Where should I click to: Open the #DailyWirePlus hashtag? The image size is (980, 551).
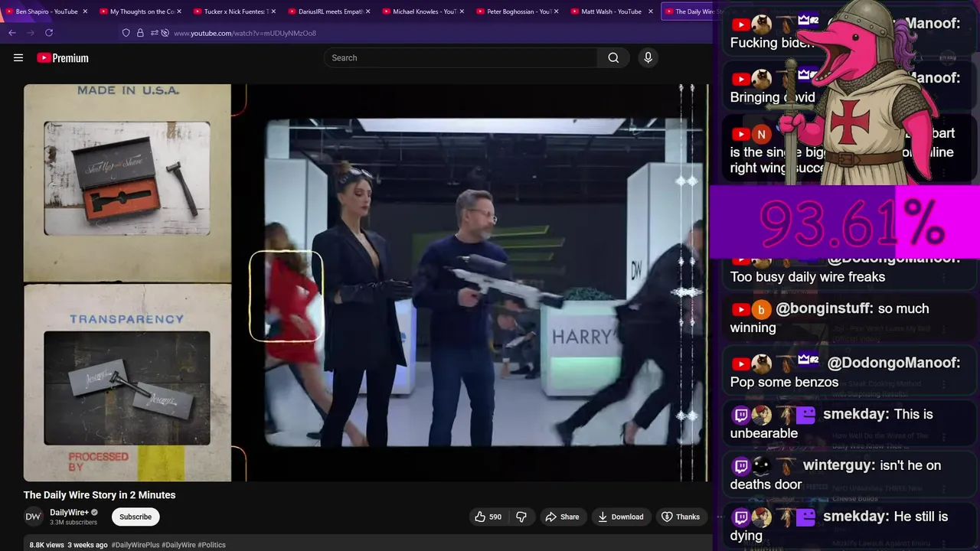click(136, 545)
